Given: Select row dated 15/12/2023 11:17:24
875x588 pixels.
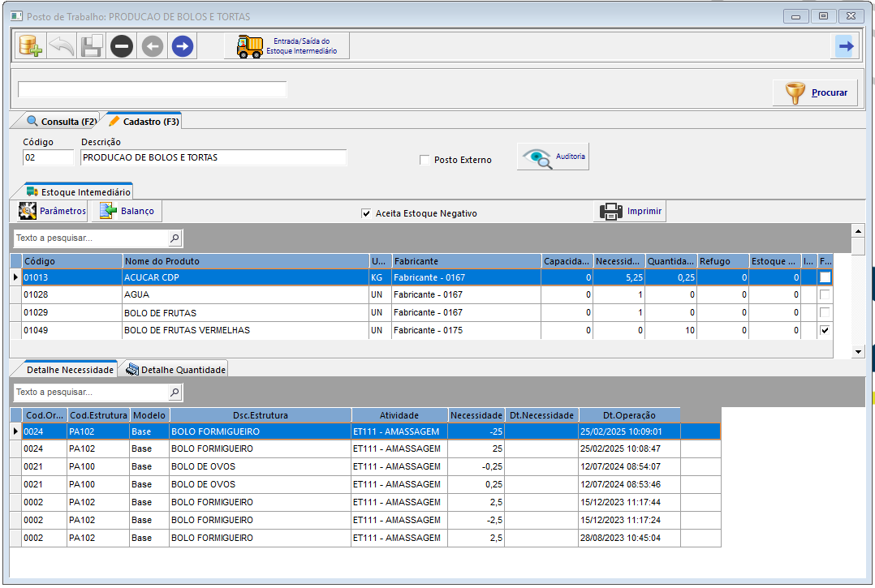Looking at the screenshot, I should click(x=371, y=520).
